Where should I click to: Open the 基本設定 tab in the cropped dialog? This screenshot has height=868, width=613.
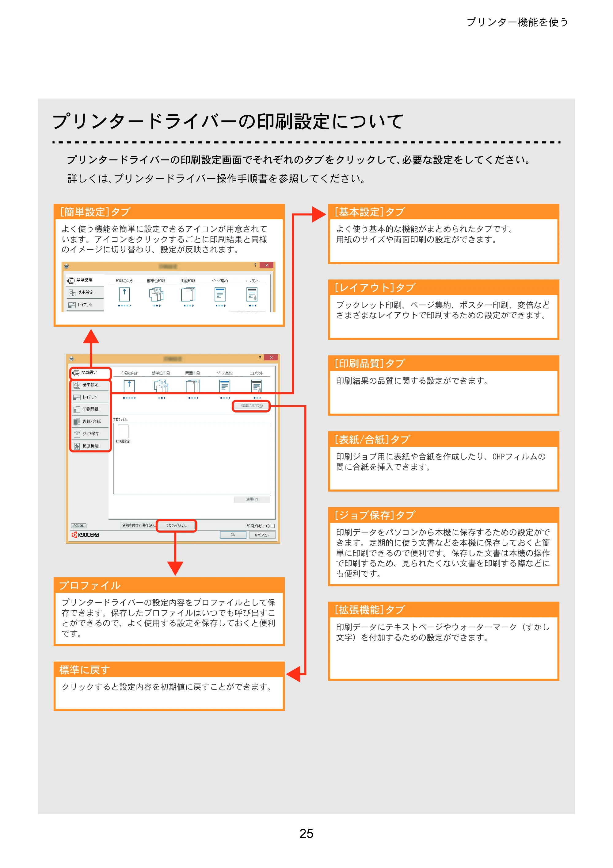[85, 292]
